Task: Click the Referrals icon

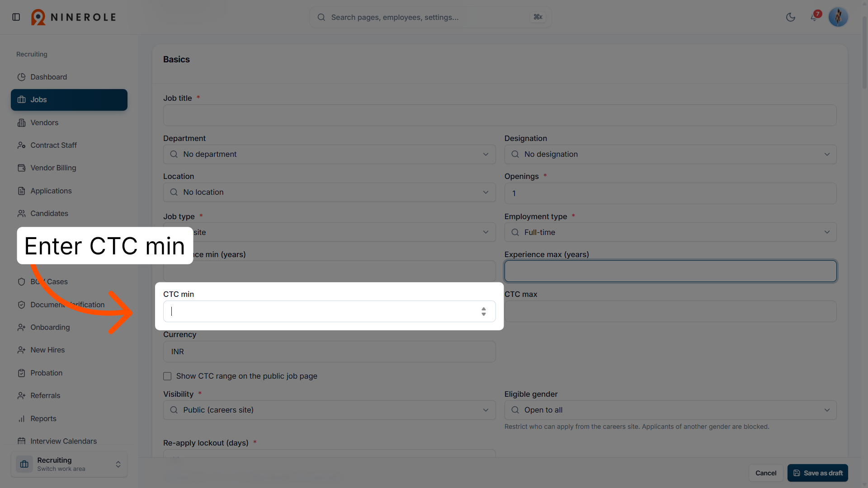Action: 21,395
